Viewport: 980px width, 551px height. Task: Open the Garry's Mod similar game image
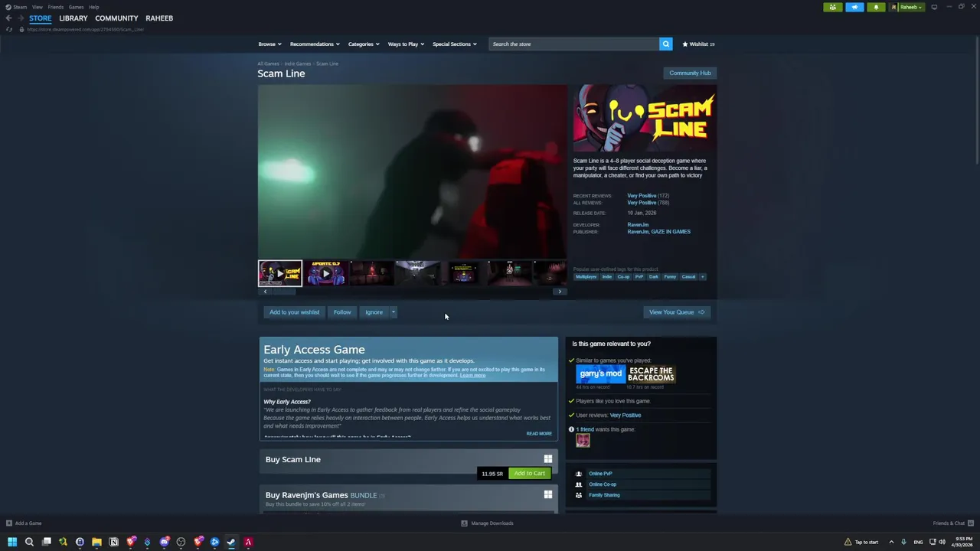point(600,374)
